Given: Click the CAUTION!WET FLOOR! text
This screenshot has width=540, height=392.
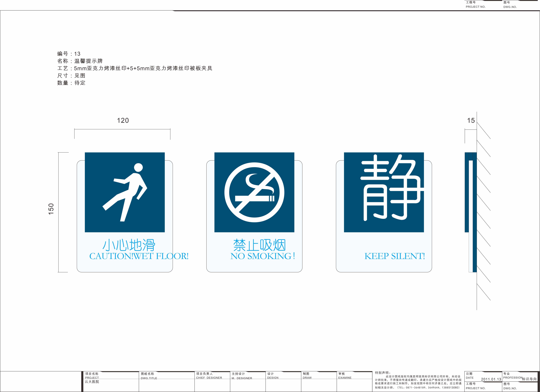Looking at the screenshot, I should (x=139, y=256).
